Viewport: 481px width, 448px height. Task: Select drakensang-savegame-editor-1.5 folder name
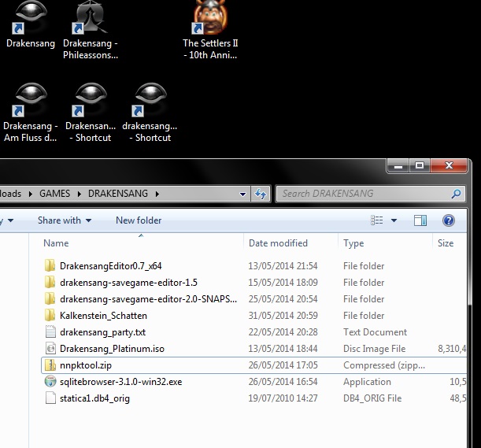pyautogui.click(x=128, y=283)
